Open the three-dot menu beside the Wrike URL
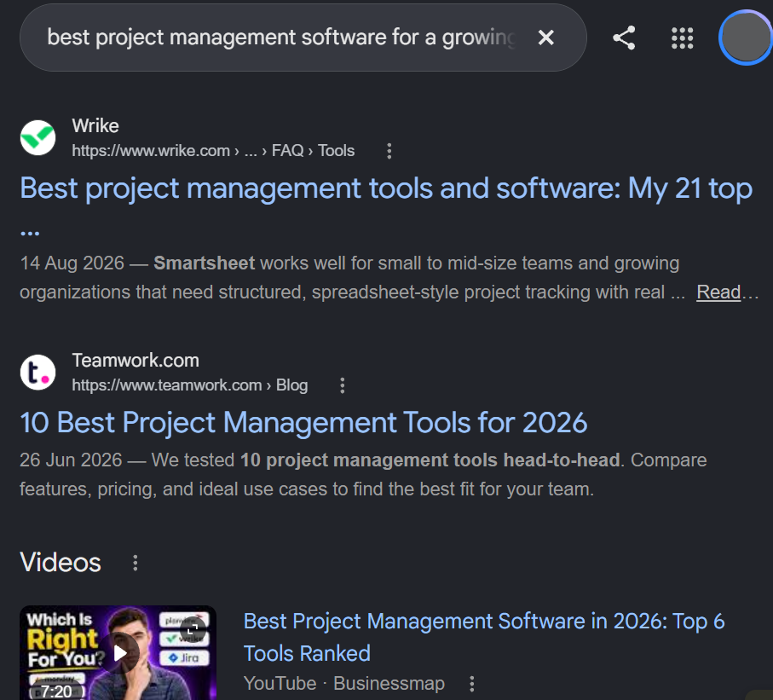 [389, 151]
